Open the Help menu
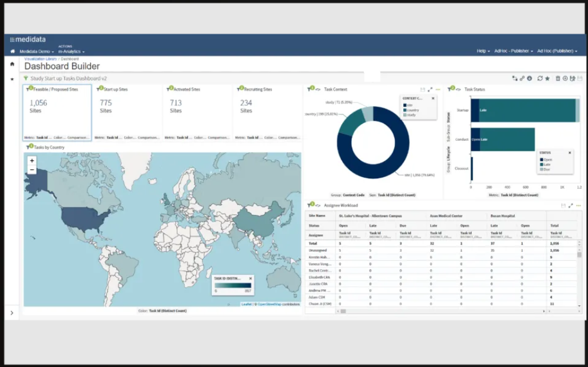This screenshot has height=367, width=588. click(483, 51)
